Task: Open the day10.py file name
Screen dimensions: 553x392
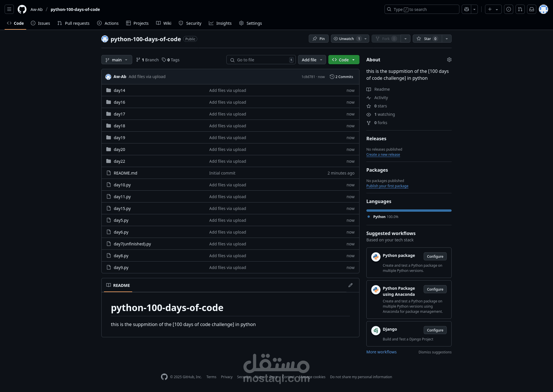Action: [x=122, y=185]
